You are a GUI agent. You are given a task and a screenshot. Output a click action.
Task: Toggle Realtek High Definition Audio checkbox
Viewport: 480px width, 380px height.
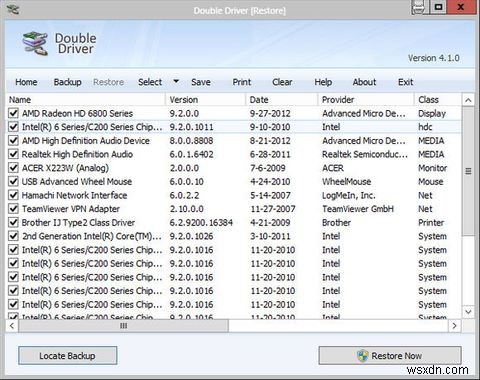tap(13, 154)
